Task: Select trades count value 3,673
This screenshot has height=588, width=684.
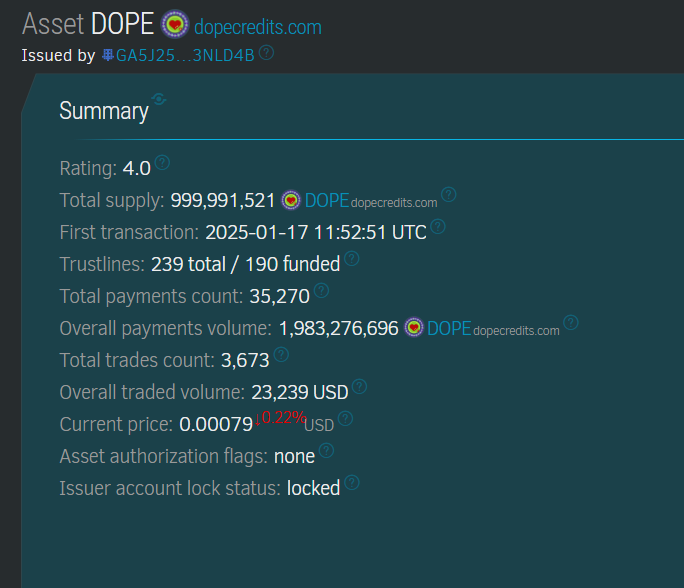Action: pyautogui.click(x=245, y=360)
